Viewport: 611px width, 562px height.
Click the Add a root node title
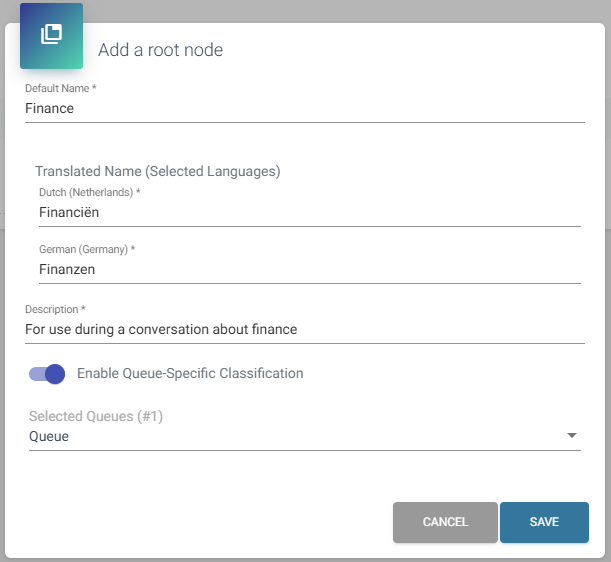coord(160,50)
